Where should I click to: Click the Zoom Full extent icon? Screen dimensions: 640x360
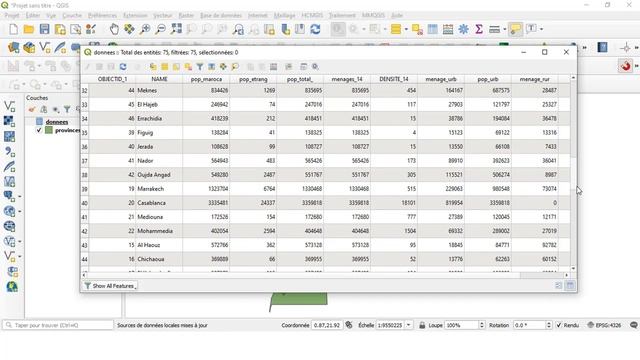[x=176, y=29]
